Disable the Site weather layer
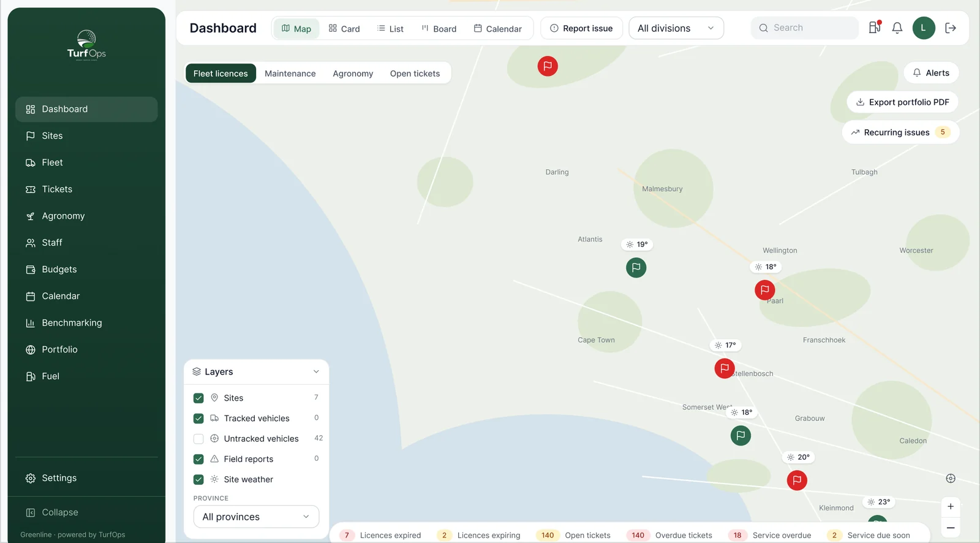The height and width of the screenshot is (543, 980). pyautogui.click(x=198, y=479)
